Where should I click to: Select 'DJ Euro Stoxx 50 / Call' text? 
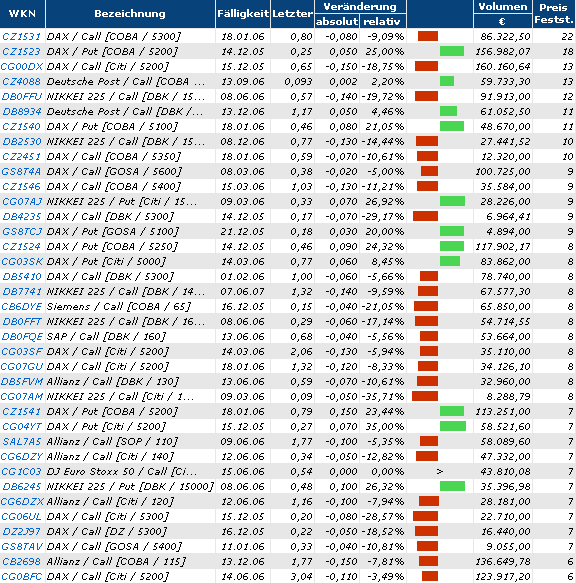(107, 471)
